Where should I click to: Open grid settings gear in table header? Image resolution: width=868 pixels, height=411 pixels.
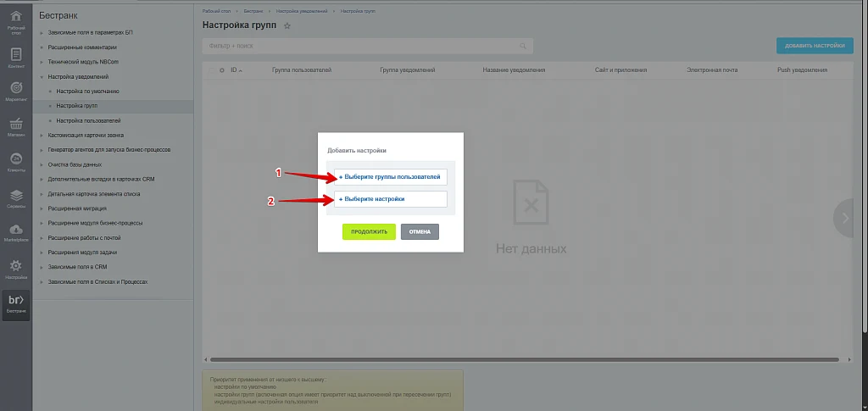coord(222,70)
